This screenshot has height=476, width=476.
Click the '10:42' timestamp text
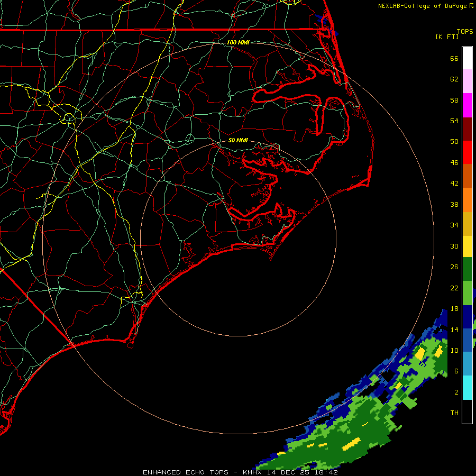click(326, 472)
